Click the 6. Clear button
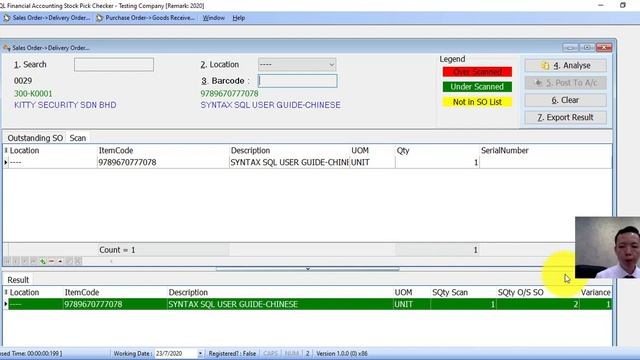Image resolution: width=640 pixels, height=360 pixels. coord(566,100)
